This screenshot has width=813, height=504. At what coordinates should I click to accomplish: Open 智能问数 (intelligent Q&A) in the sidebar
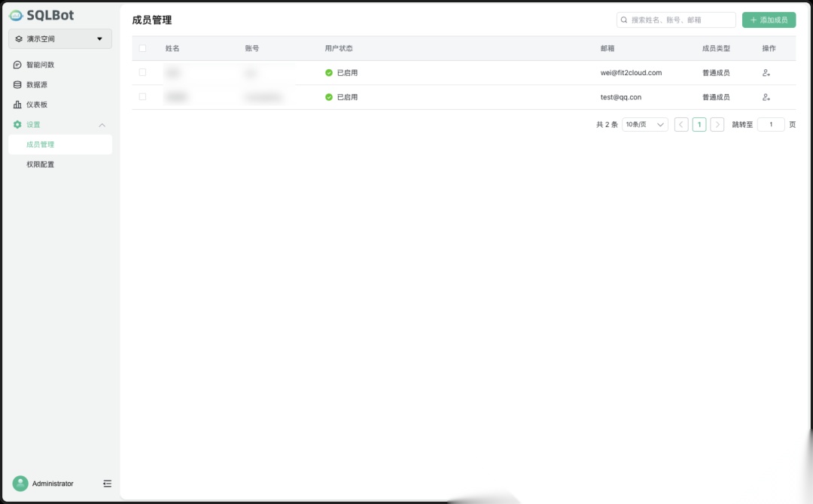(x=35, y=65)
